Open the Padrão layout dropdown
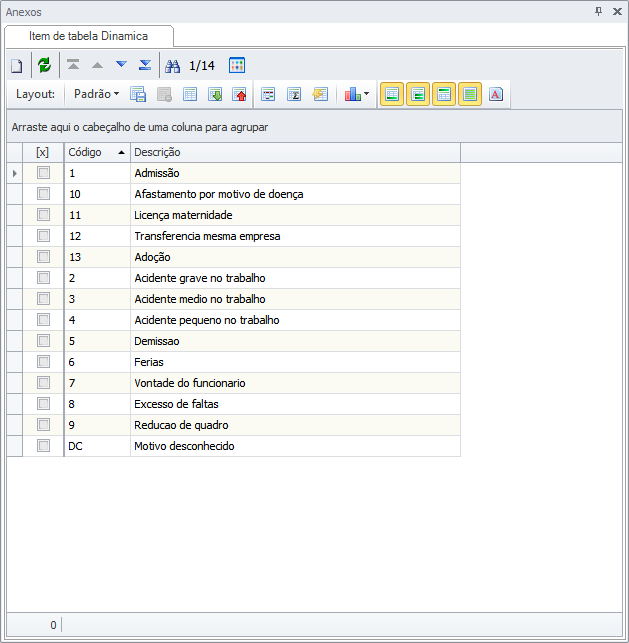Viewport: 629px width, 643px height. 96,94
